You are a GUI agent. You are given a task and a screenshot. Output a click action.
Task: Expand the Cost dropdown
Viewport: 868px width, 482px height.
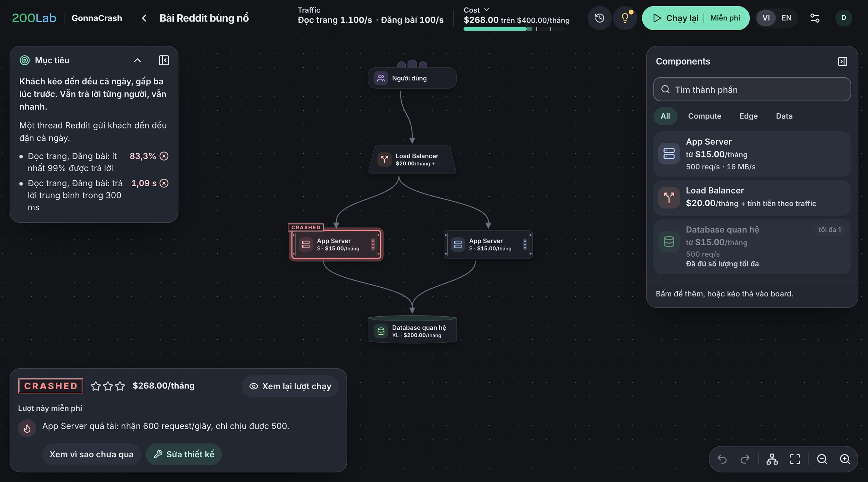pyautogui.click(x=476, y=10)
